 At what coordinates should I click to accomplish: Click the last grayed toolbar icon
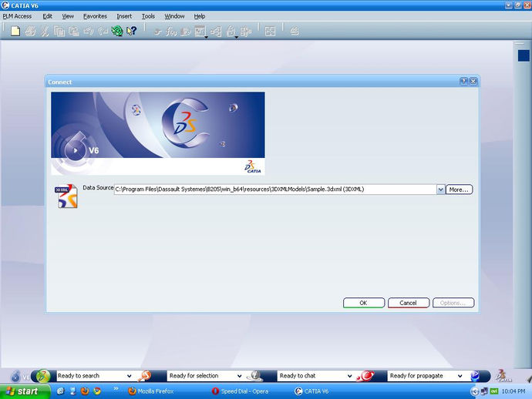point(295,32)
